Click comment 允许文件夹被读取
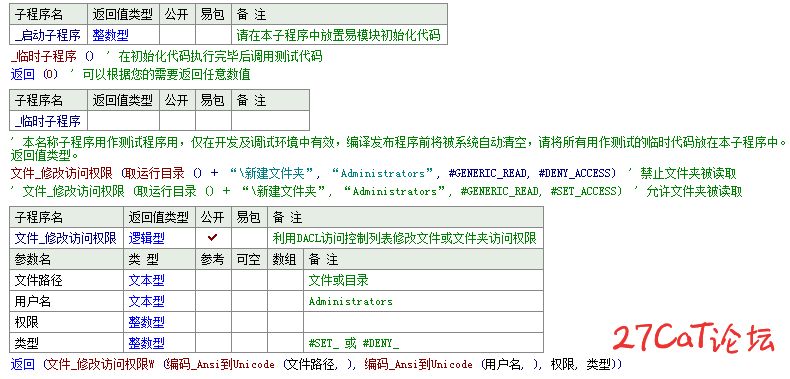 [x=694, y=192]
